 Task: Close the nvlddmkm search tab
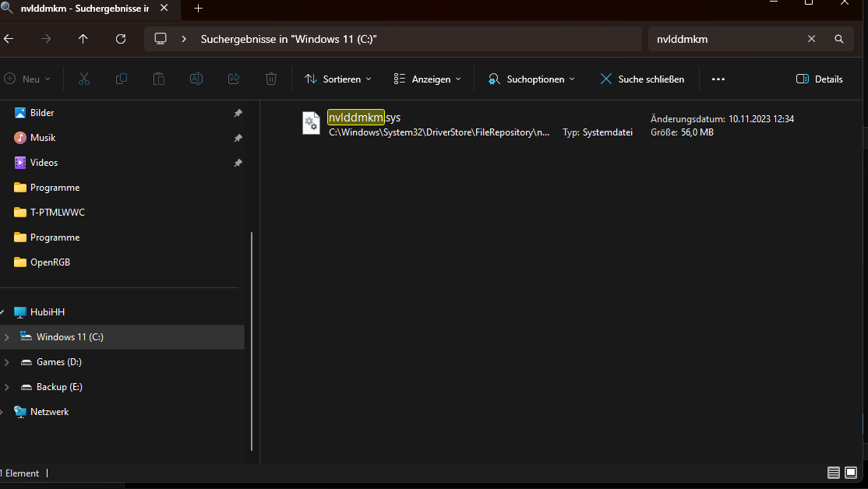164,9
